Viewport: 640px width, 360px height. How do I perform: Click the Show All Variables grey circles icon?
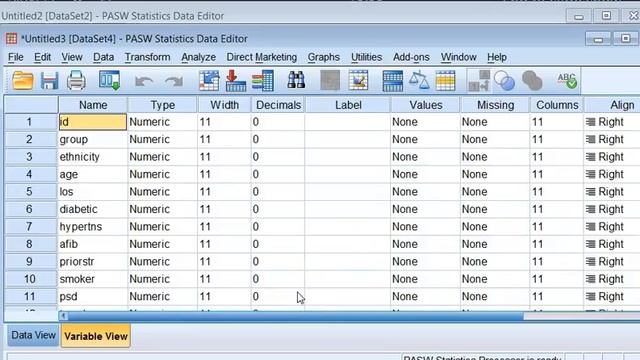click(x=532, y=81)
